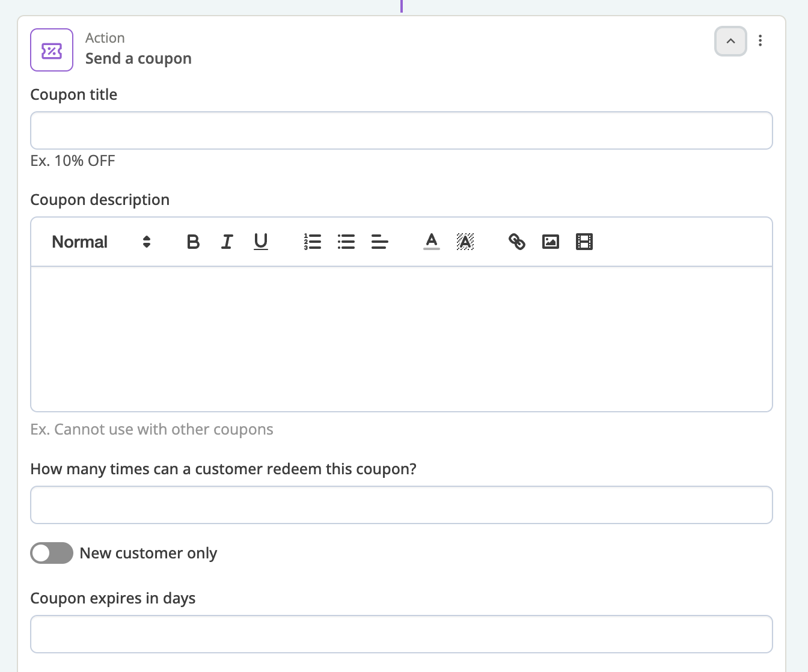The image size is (808, 672).
Task: Insert a bulleted list
Action: (x=346, y=242)
